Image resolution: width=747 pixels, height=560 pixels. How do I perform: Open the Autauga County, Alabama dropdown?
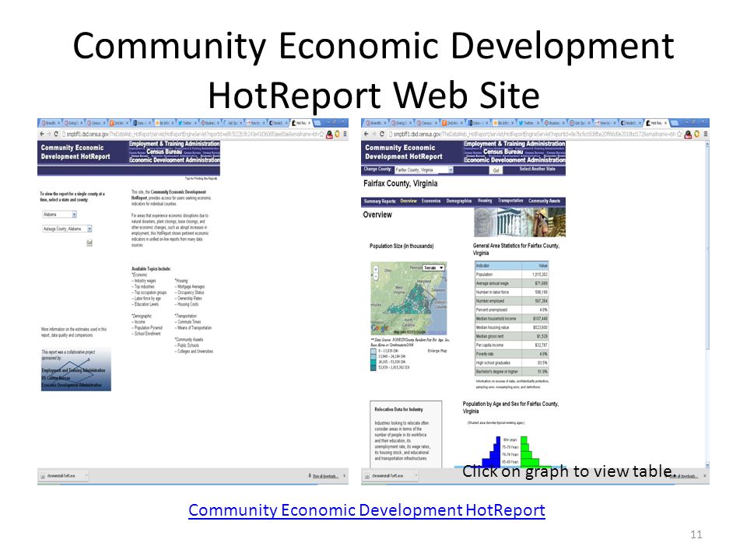click(x=67, y=229)
